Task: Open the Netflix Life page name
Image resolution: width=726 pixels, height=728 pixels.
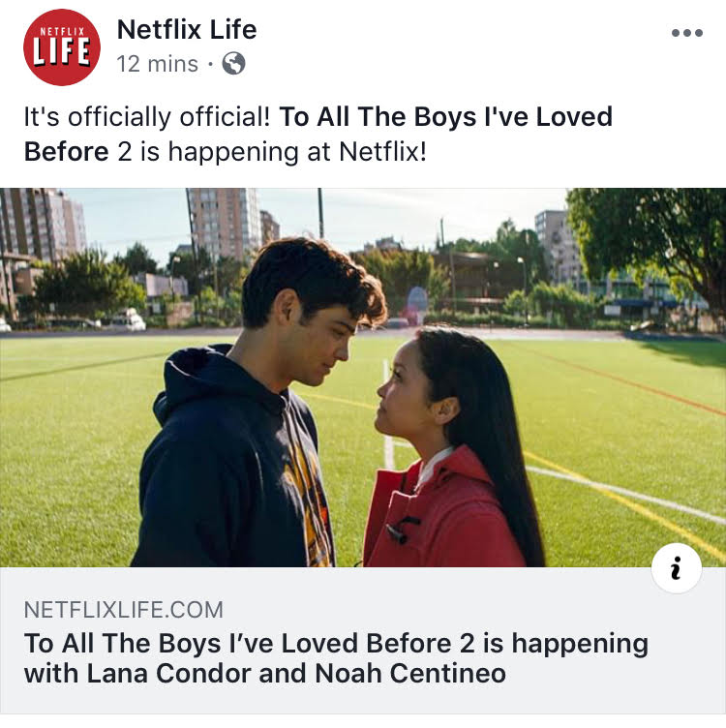Action: 187,30
